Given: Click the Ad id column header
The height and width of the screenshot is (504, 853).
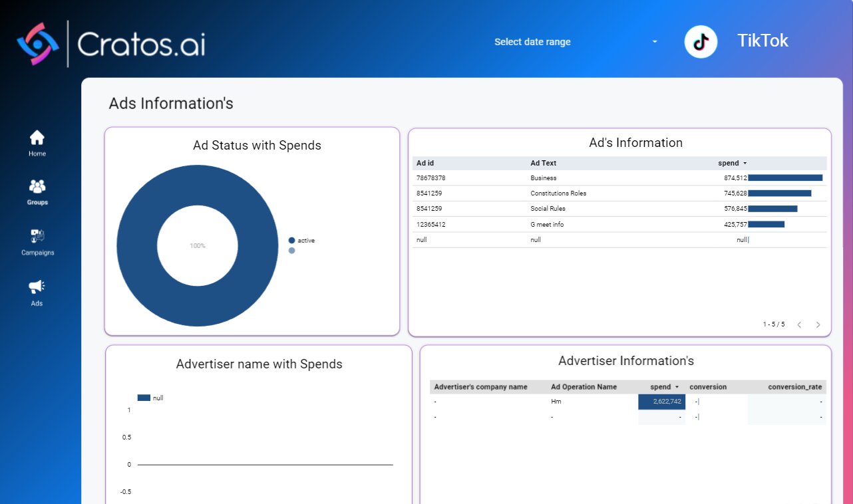Looking at the screenshot, I should (425, 163).
